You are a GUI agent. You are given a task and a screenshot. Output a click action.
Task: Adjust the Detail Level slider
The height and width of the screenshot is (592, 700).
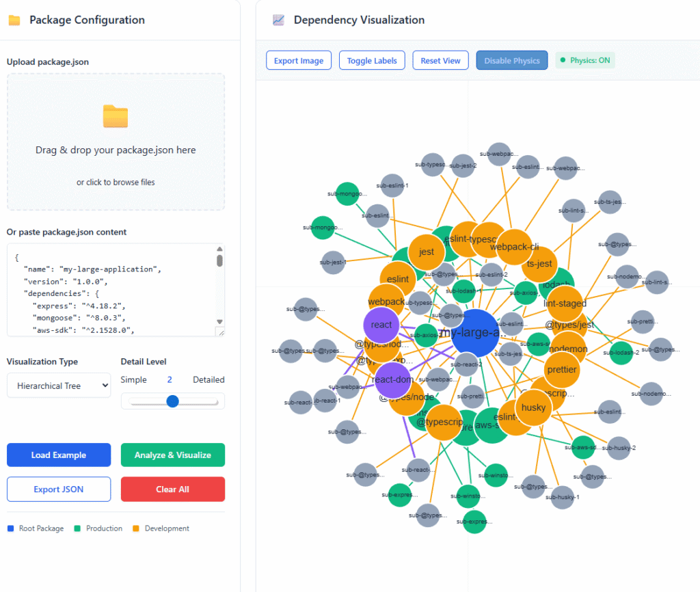pyautogui.click(x=173, y=401)
